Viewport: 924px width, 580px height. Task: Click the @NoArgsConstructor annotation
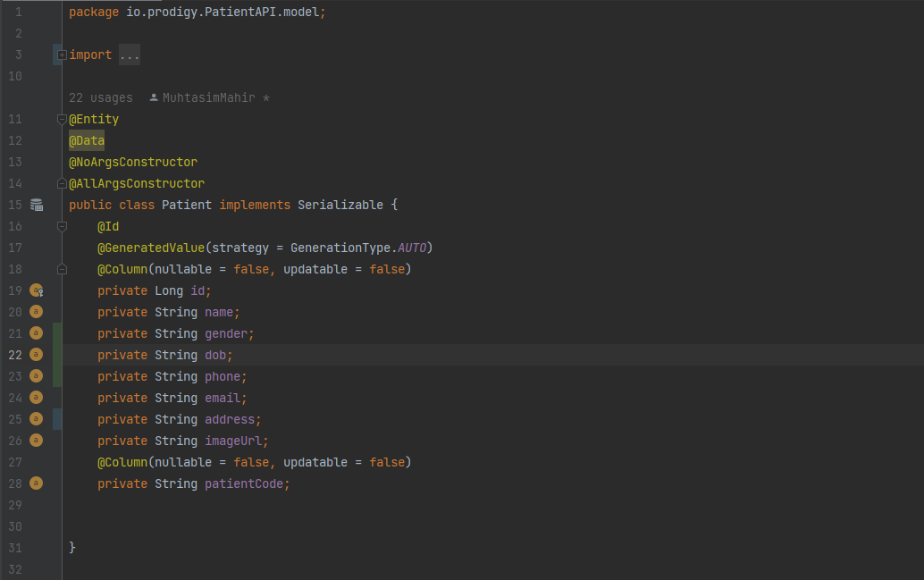pyautogui.click(x=133, y=162)
